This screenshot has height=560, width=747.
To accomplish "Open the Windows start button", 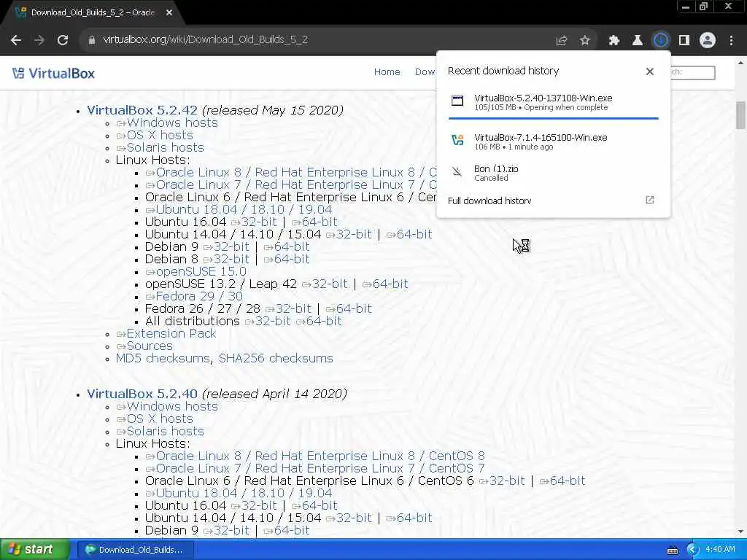I will click(34, 550).
